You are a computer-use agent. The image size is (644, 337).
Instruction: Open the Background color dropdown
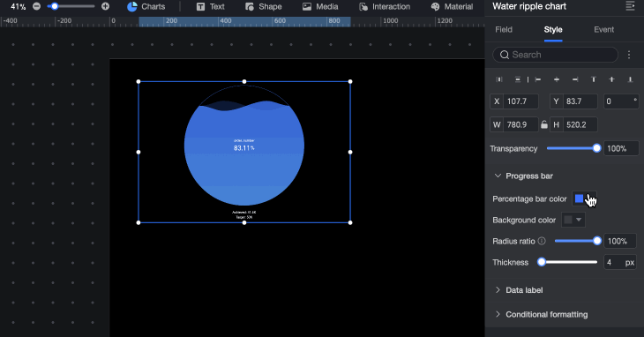(x=573, y=220)
